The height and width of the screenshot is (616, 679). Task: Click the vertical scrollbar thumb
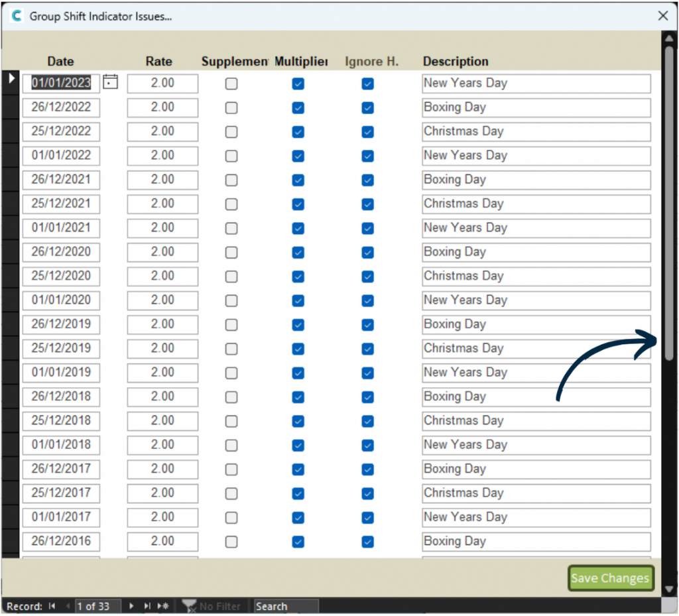pyautogui.click(x=669, y=203)
